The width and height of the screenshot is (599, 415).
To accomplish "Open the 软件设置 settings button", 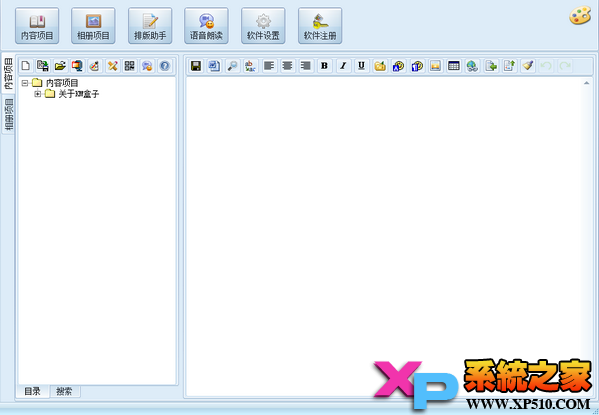I will pos(263,26).
